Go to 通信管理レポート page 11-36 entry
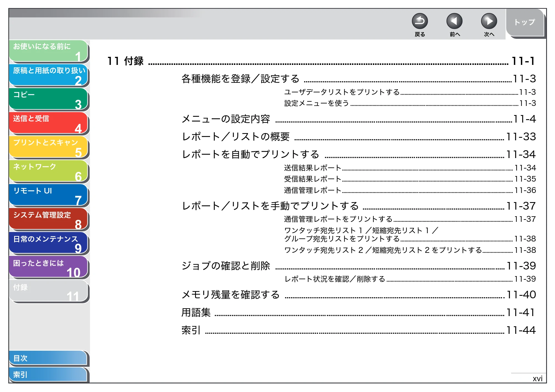 [410, 190]
